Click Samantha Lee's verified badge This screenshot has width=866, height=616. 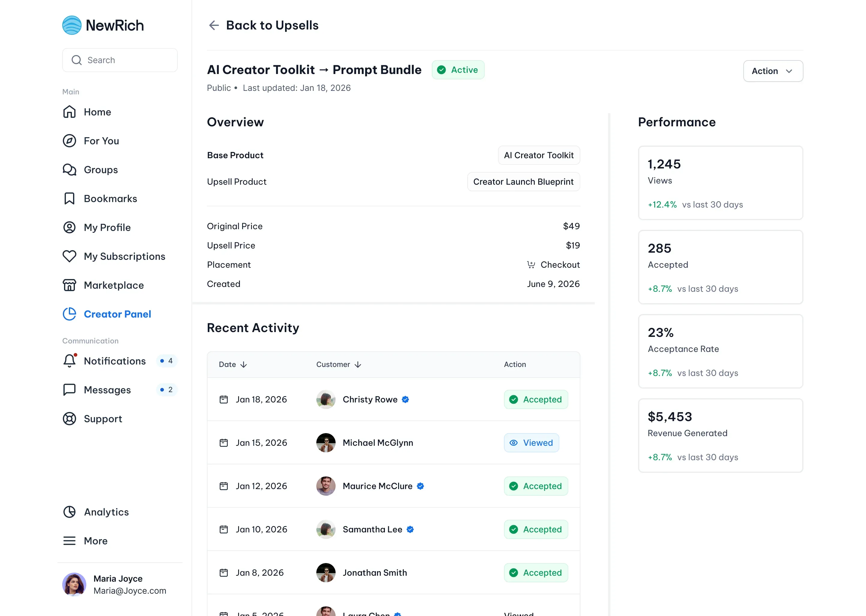click(x=410, y=529)
